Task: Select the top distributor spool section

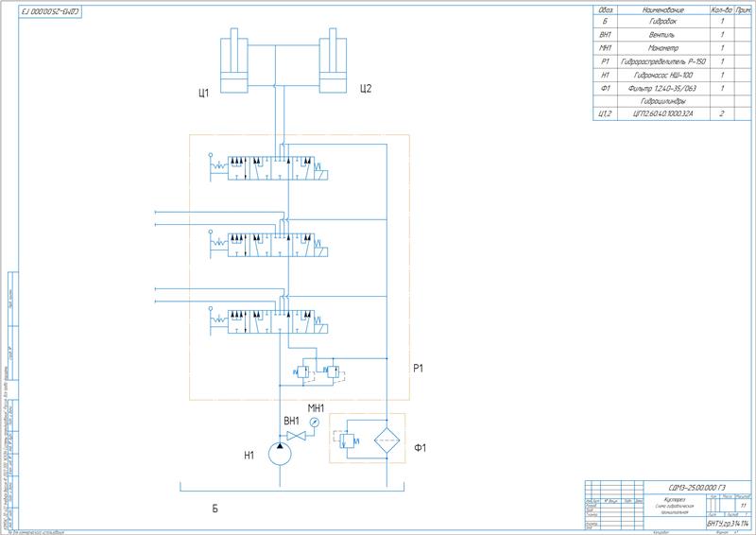Action: point(271,167)
